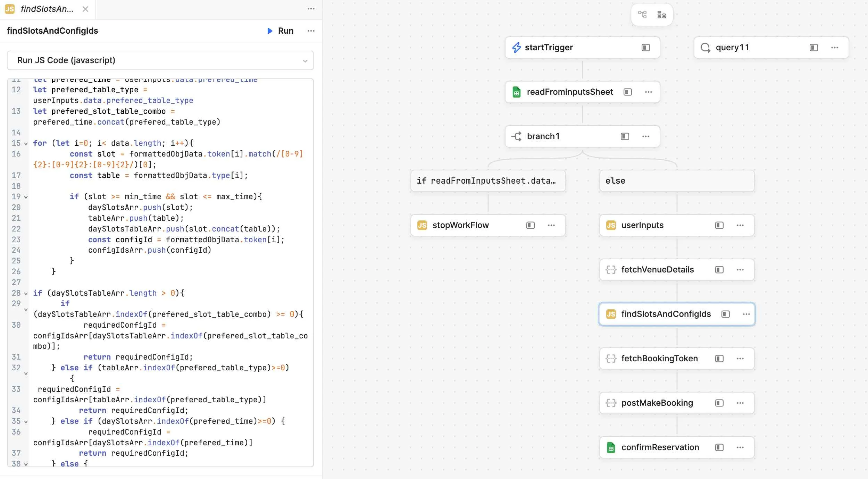
Task: Toggle the fetchBookingToken side panel icon
Action: 719,359
